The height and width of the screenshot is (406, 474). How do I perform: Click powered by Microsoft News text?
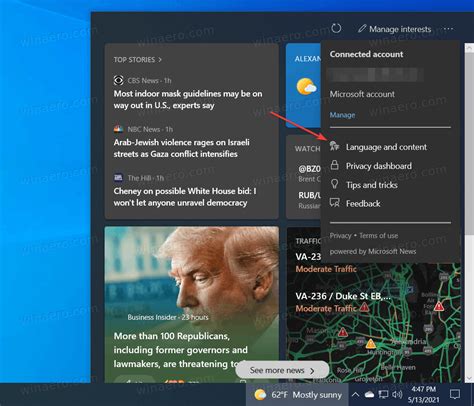coord(373,252)
